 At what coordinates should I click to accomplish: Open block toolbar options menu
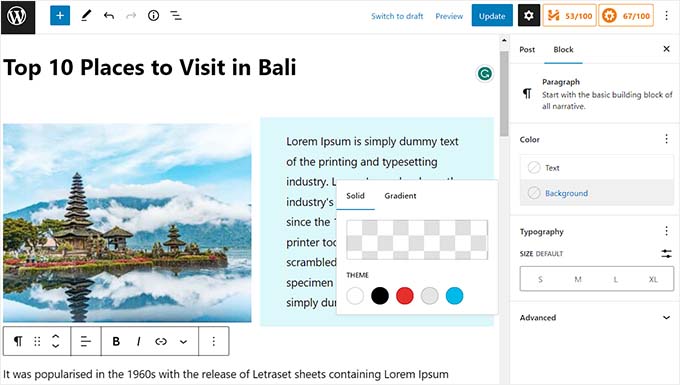213,341
